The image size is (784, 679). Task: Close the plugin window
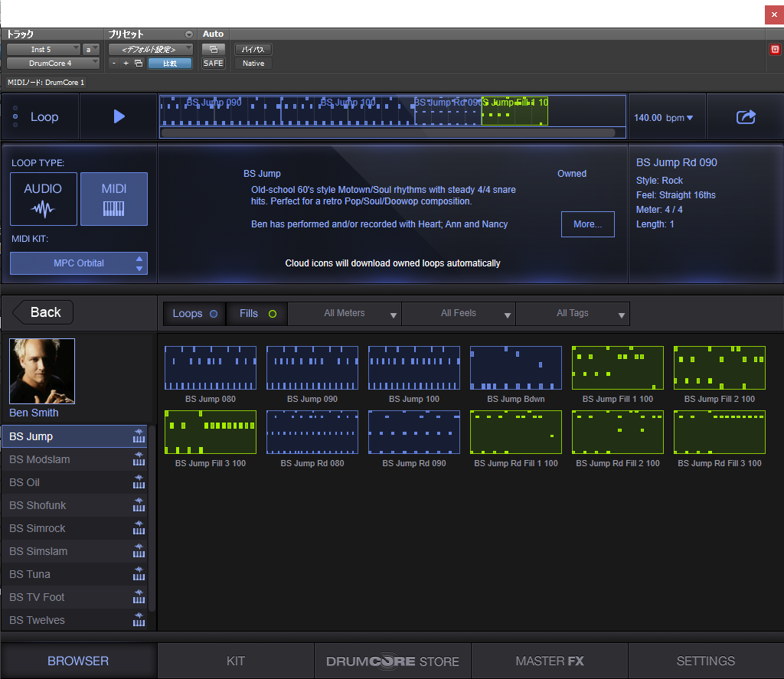[774, 15]
